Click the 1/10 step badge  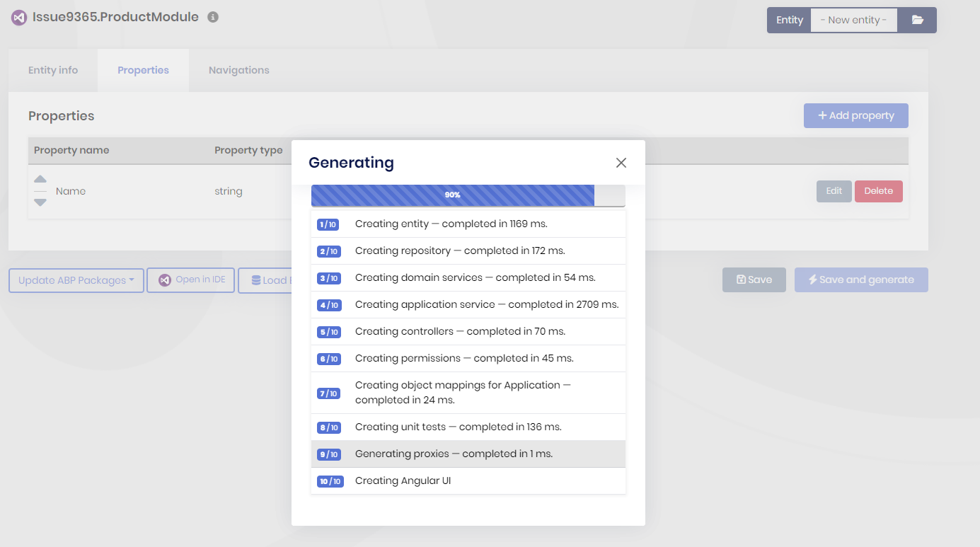click(x=328, y=224)
